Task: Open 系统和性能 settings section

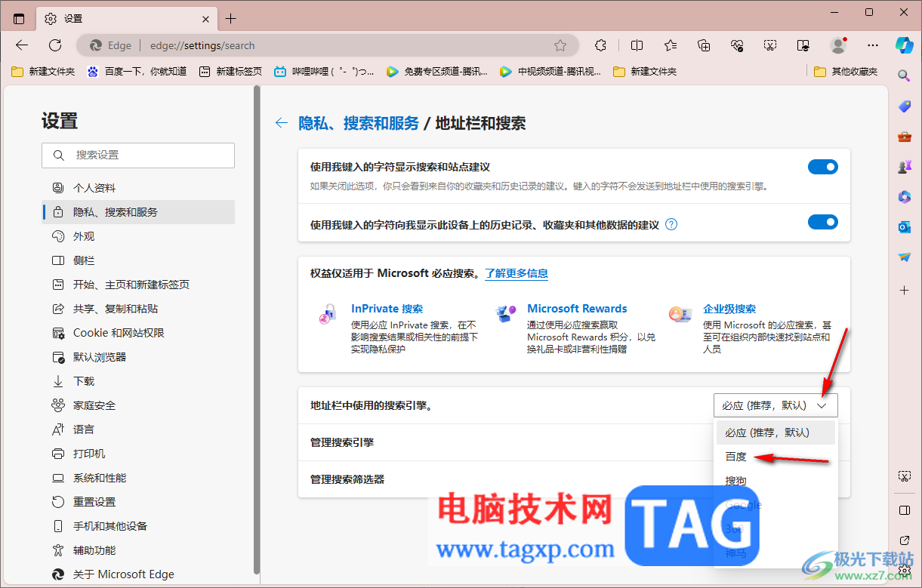Action: tap(138, 478)
